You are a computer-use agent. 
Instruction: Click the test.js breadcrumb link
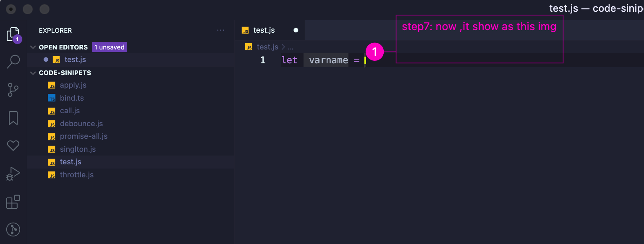click(267, 47)
